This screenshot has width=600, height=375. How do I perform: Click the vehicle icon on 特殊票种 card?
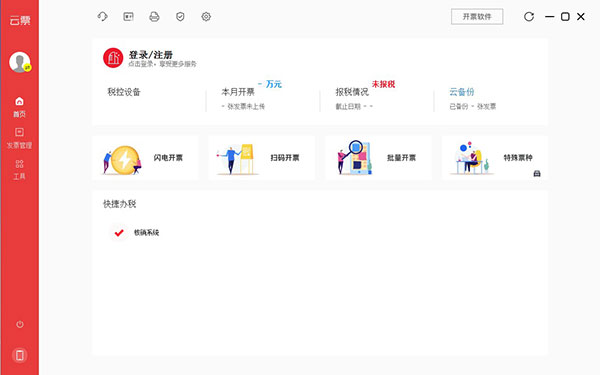tap(537, 174)
